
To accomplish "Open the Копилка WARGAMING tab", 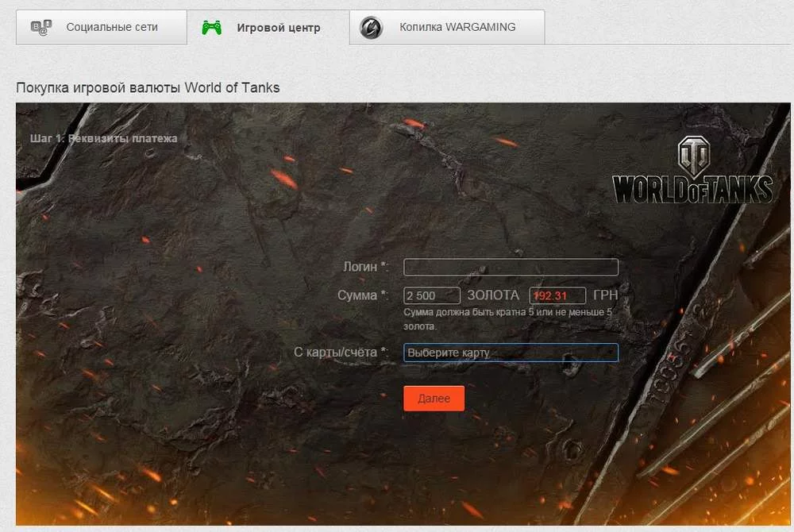I will tap(447, 27).
